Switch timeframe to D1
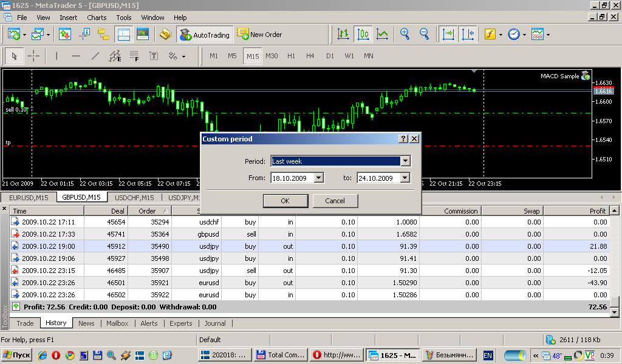The width and height of the screenshot is (622, 364). [x=330, y=56]
